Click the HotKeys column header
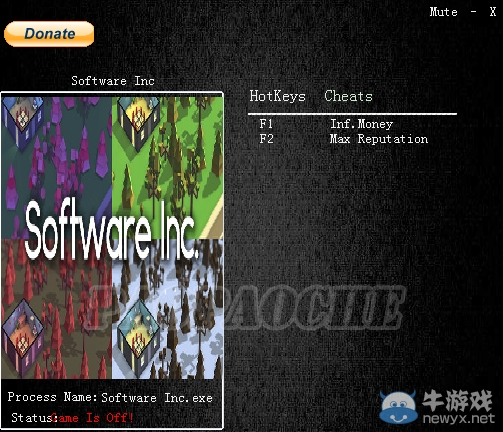The image size is (503, 432). (277, 96)
